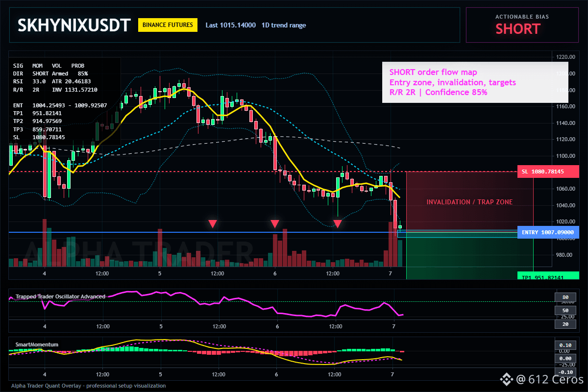This screenshot has height=392, width=588.
Task: Click the SL 1080.78145 row in info panel
Action: tap(39, 137)
